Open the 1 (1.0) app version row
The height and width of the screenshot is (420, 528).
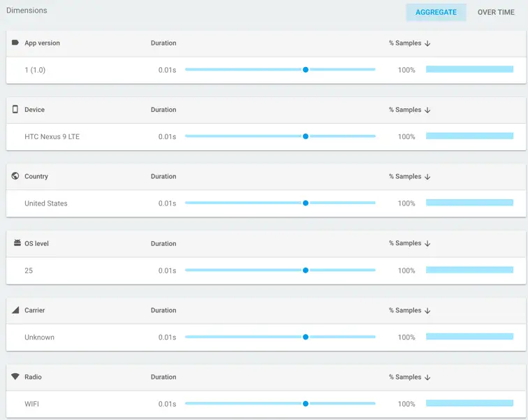pos(35,70)
